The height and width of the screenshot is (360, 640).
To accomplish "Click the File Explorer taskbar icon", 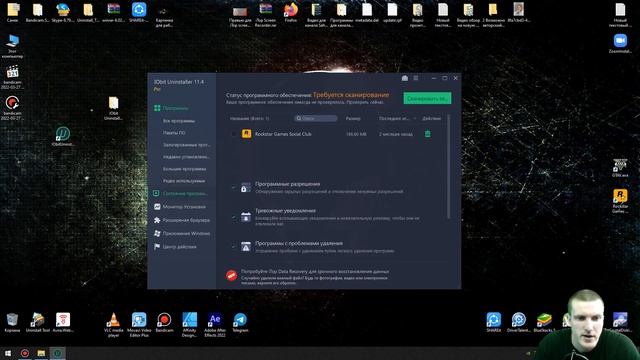I will (41, 353).
